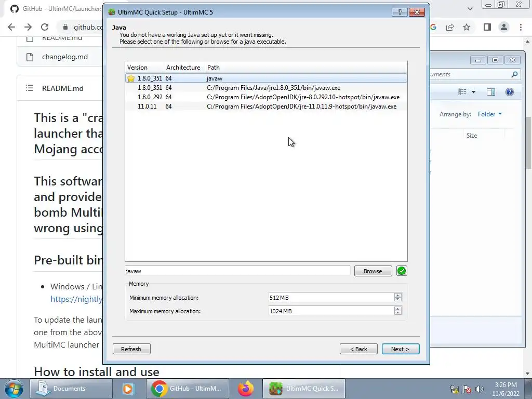Select the AdoptOpenJDK jre-8.0.292.10 row

(x=266, y=97)
